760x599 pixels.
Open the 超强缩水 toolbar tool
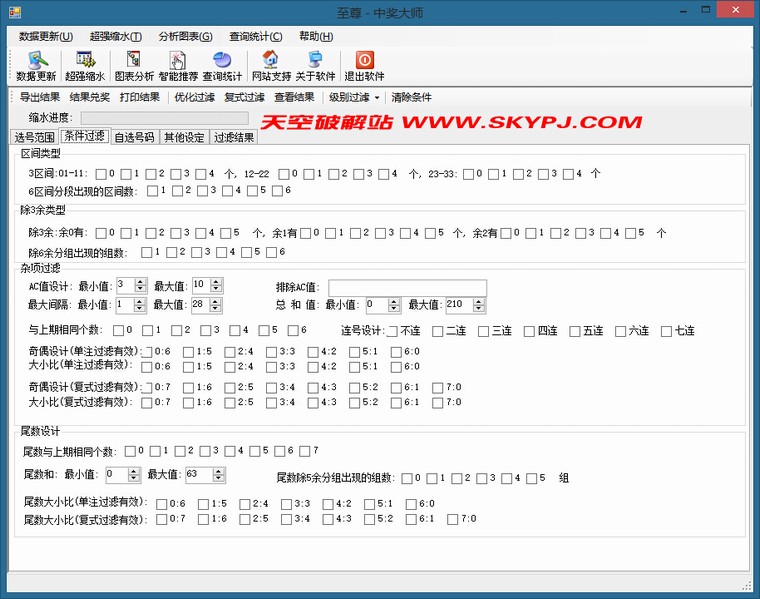(84, 66)
